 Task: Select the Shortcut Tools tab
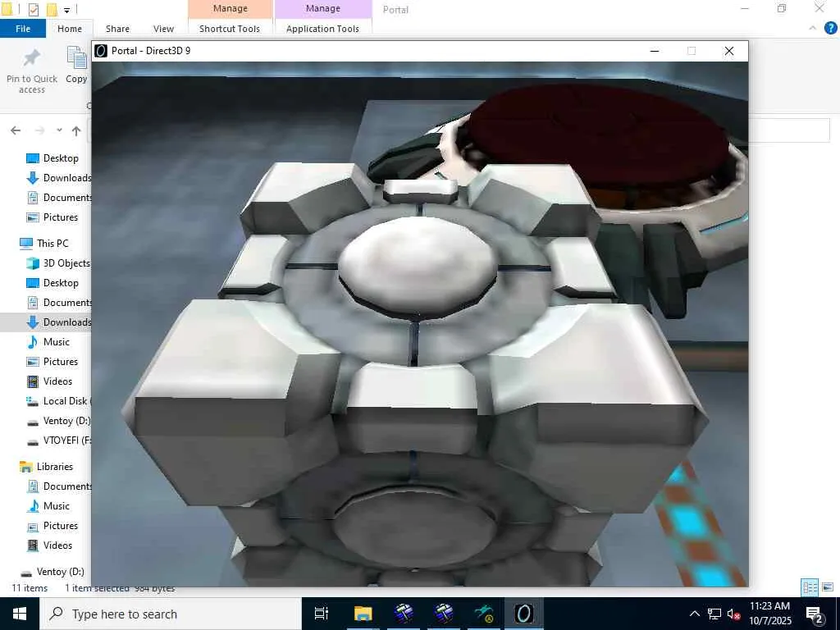[230, 29]
